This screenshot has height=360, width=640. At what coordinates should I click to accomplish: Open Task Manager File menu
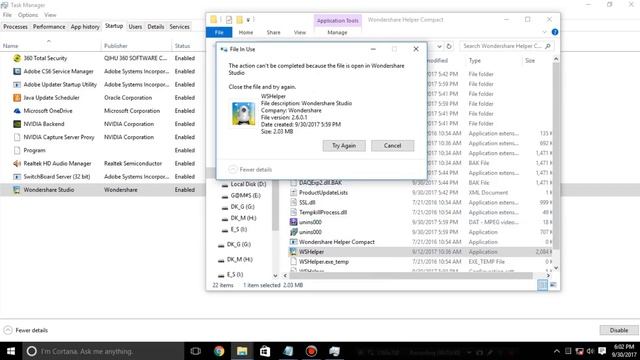(x=7, y=15)
